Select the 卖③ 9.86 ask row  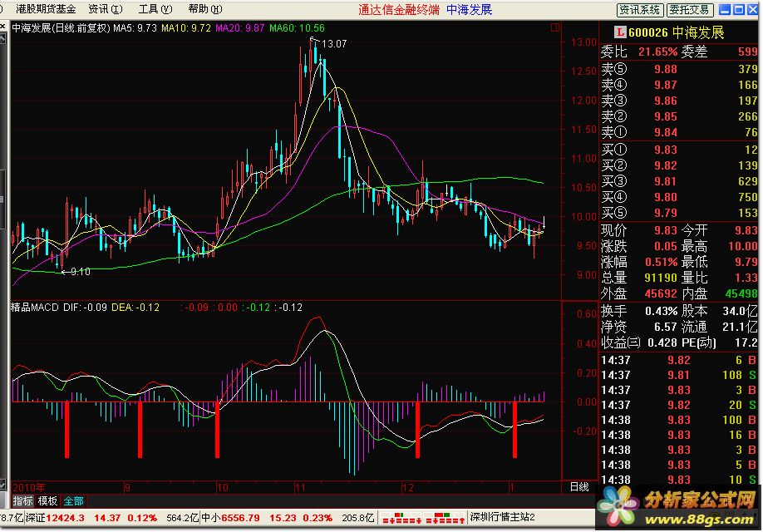[679, 101]
